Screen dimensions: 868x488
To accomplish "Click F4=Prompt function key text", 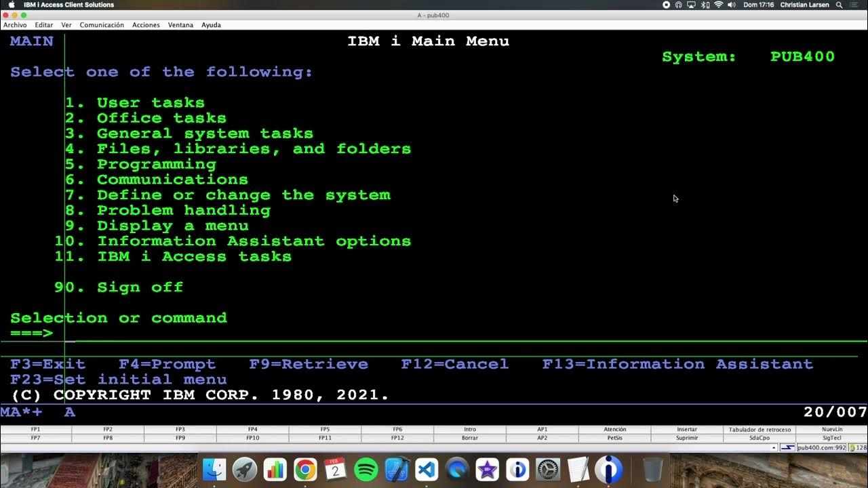I will [x=167, y=364].
